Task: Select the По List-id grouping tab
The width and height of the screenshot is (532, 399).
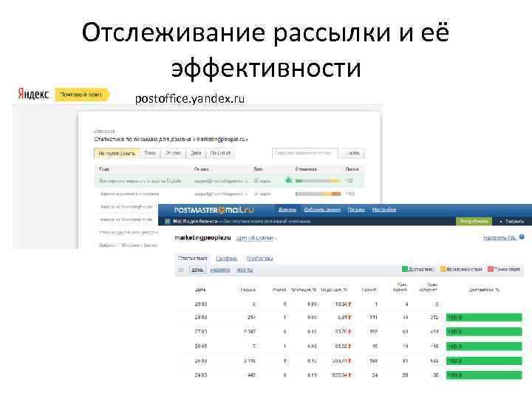Action: click(x=220, y=153)
